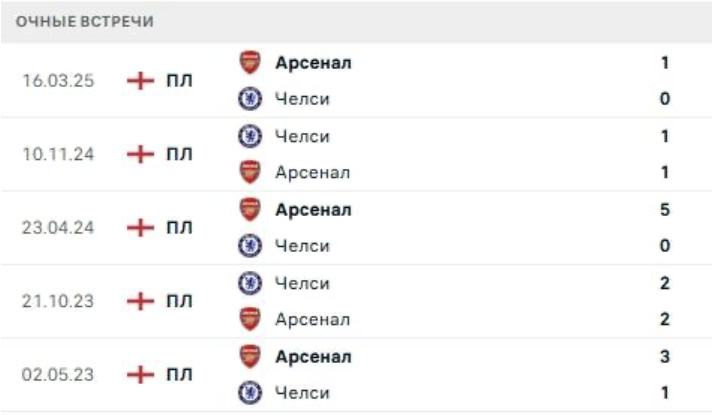Select the ПЛ league label for 10.11.24
Viewport: 712px width, 416px height.
point(180,154)
